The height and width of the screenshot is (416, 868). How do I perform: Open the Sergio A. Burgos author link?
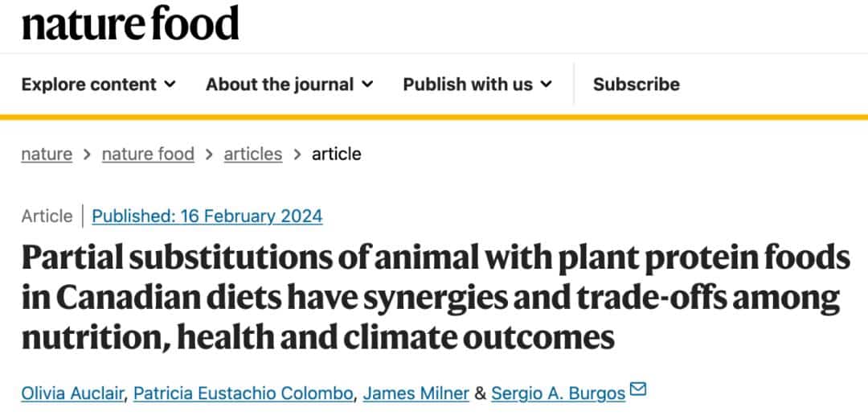[x=559, y=393]
